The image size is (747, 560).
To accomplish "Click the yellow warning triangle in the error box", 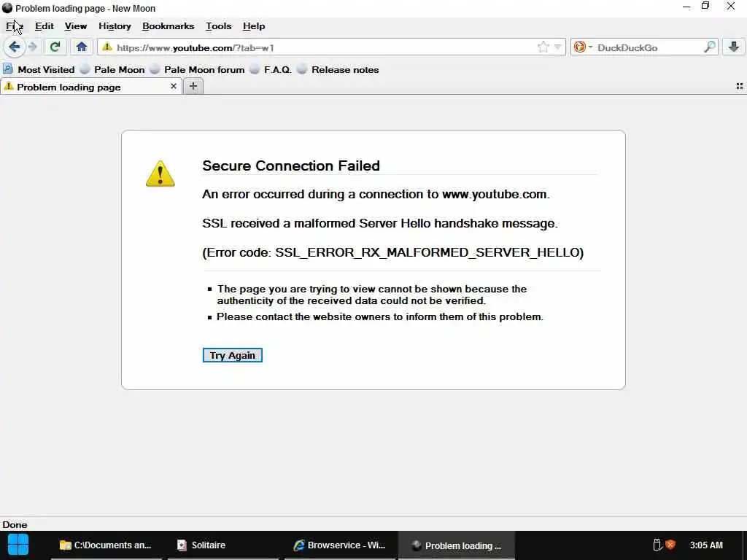I will [160, 174].
